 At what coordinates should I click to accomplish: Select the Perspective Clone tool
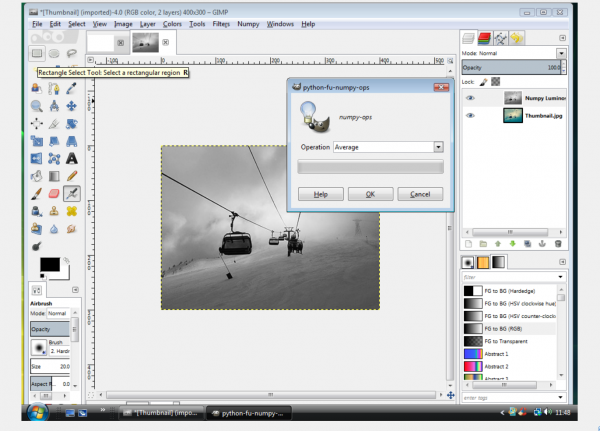pyautogui.click(x=37, y=229)
